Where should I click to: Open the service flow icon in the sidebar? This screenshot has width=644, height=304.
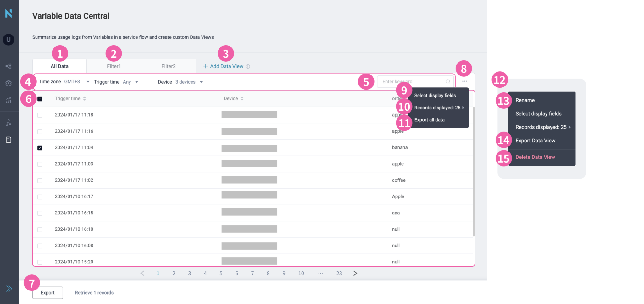click(8, 66)
